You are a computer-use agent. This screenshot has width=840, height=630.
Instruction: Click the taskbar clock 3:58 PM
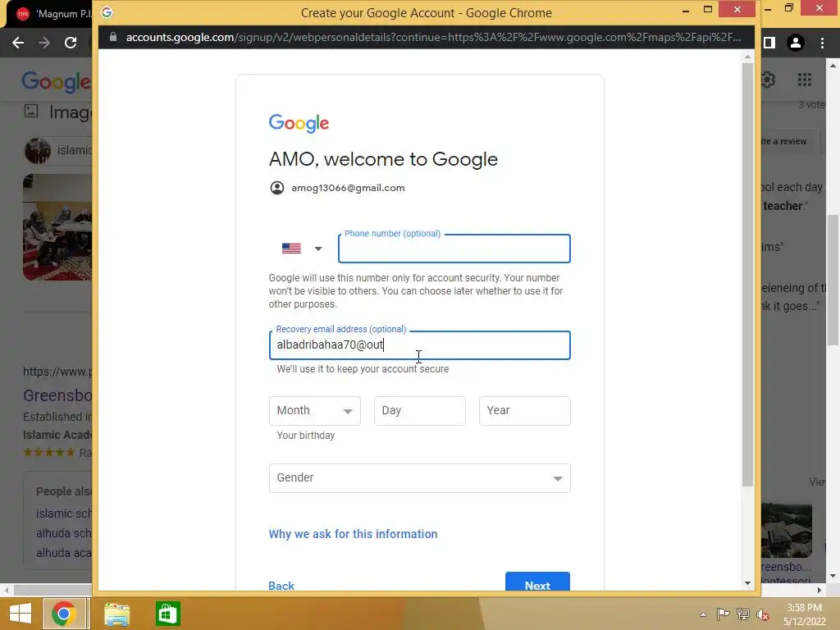pyautogui.click(x=804, y=608)
